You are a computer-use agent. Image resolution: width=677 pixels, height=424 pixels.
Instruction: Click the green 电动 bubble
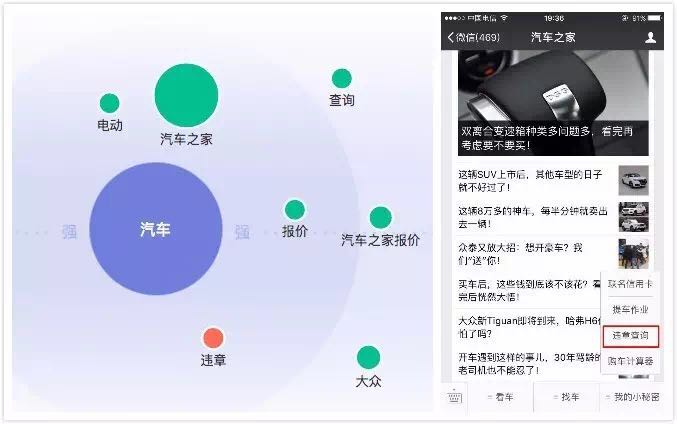pos(109,103)
